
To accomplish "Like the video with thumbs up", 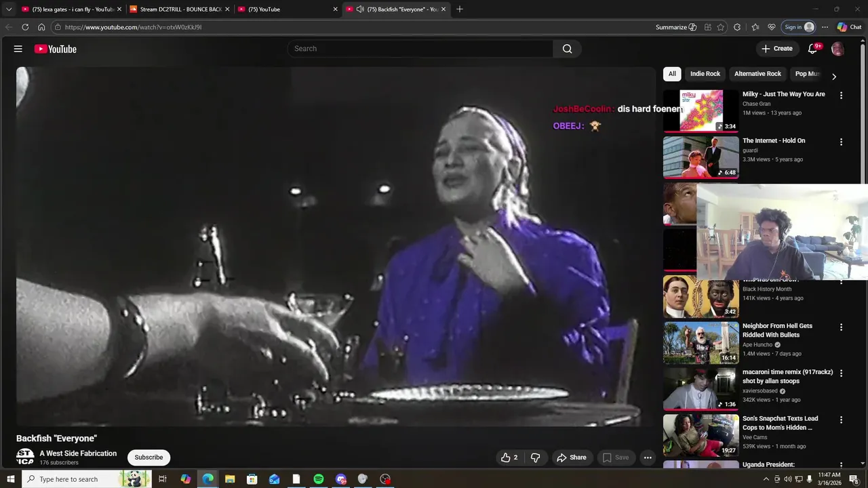I will [509, 457].
